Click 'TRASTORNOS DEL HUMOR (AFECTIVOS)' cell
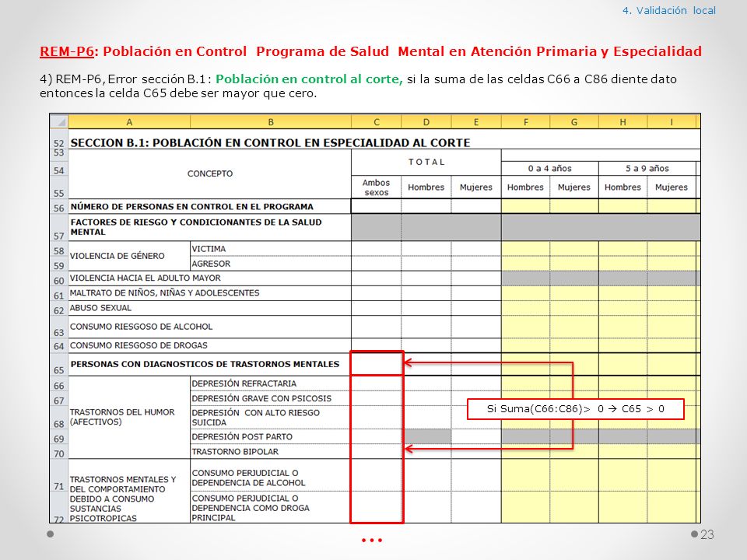 [129, 417]
